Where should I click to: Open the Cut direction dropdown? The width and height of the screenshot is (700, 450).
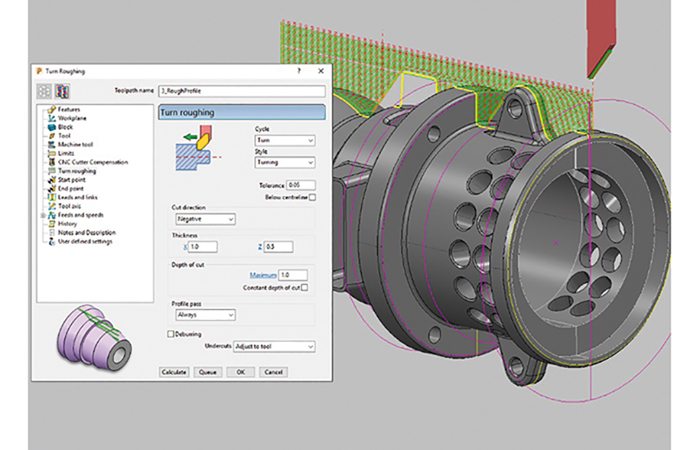pyautogui.click(x=205, y=219)
